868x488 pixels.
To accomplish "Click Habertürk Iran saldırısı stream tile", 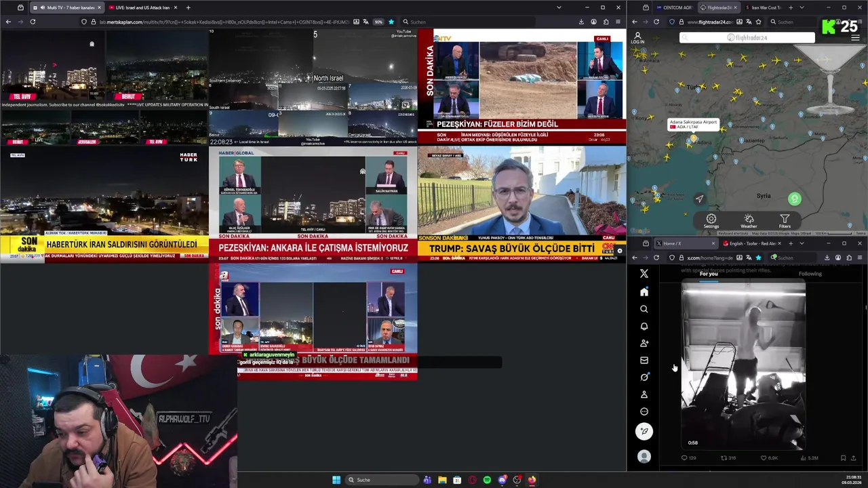I will (104, 203).
